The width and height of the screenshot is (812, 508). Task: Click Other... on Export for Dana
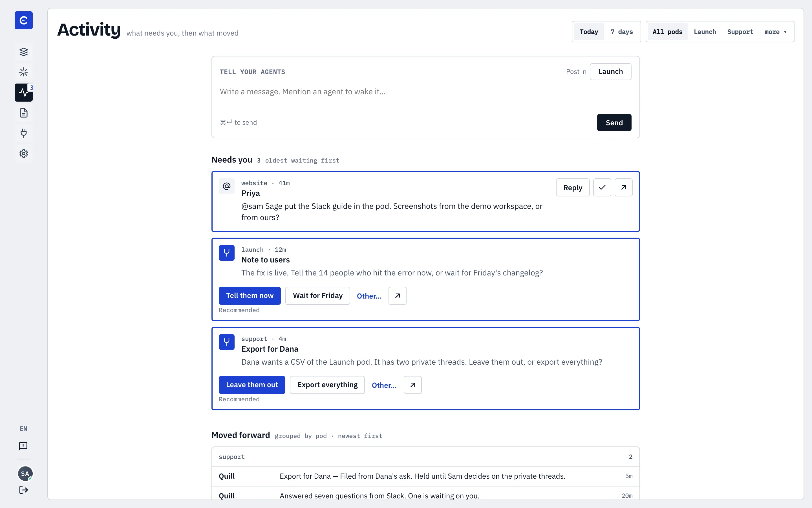tap(384, 385)
